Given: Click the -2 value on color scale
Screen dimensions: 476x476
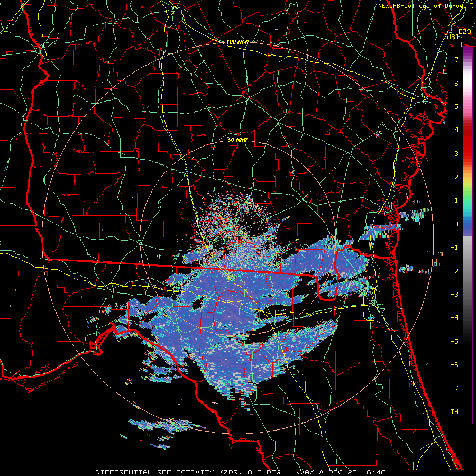Looking at the screenshot, I should (x=454, y=271).
